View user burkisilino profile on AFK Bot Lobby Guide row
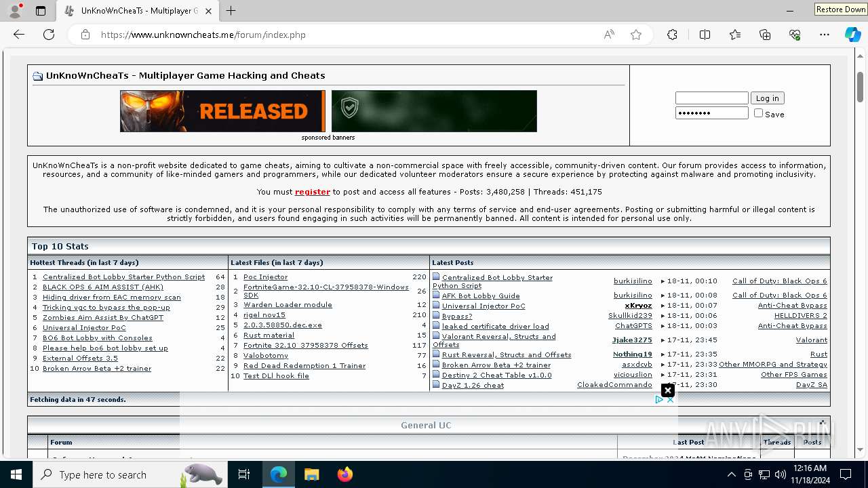 click(633, 295)
